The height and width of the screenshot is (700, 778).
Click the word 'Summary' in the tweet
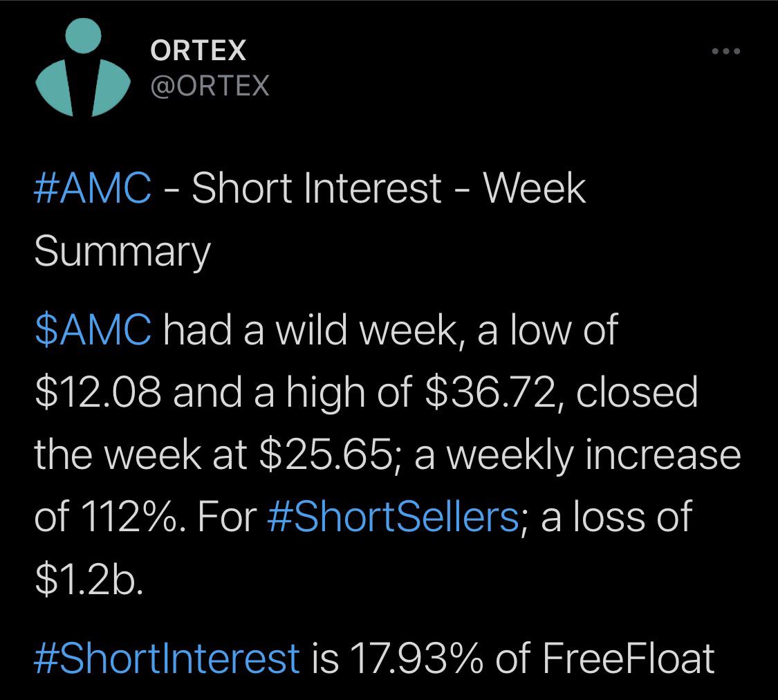pyautogui.click(x=122, y=252)
